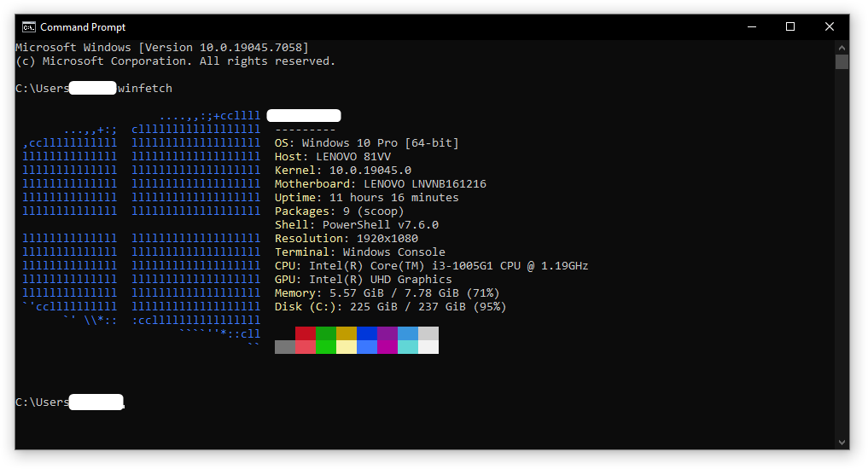Screen dimensions: 868x469
Task: Click the red color block
Action: coord(306,333)
